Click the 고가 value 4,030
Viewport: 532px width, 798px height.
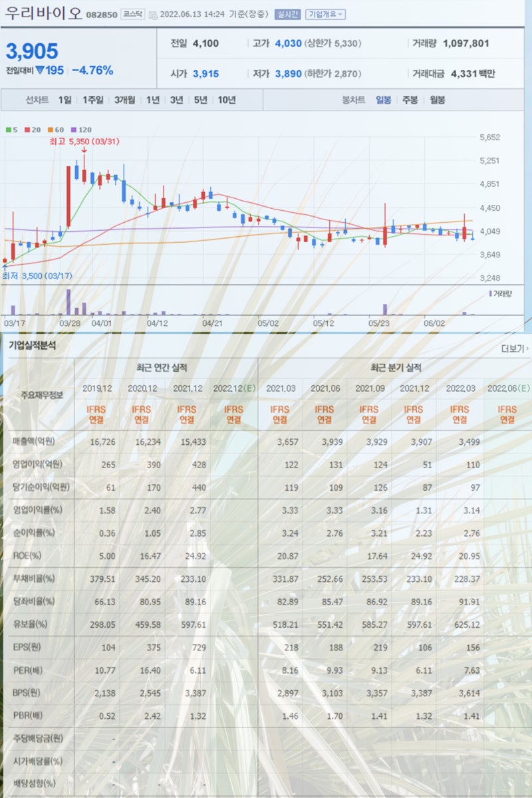(x=288, y=43)
